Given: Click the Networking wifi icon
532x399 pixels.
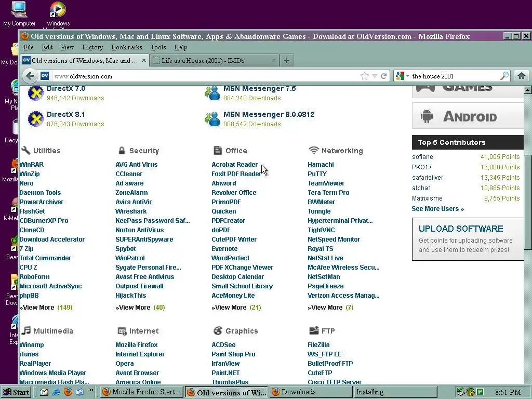Looking at the screenshot, I should pos(314,150).
